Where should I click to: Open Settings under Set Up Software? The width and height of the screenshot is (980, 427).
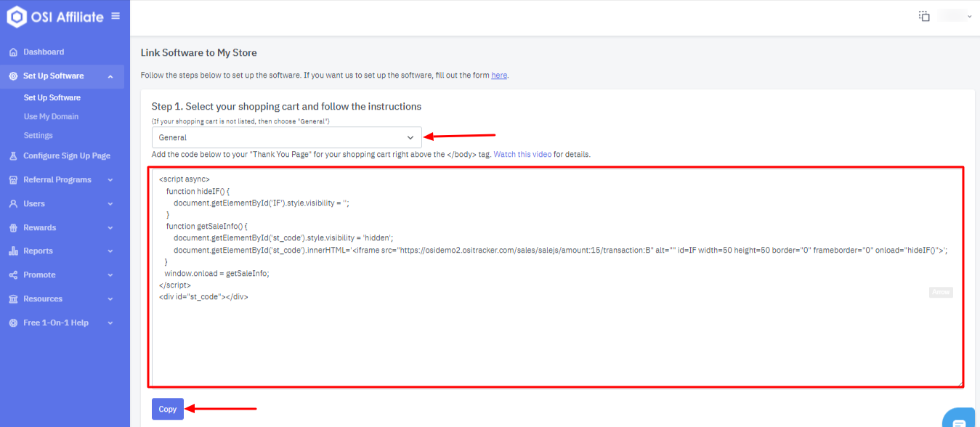pyautogui.click(x=38, y=136)
